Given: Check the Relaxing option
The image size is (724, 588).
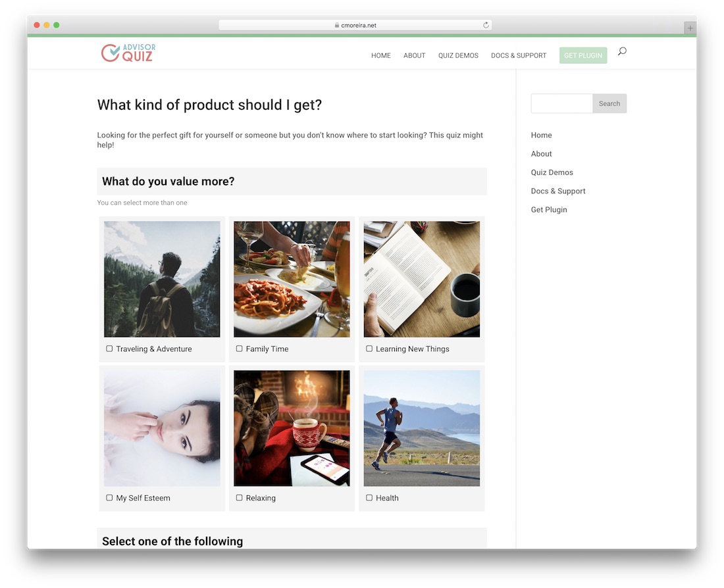Looking at the screenshot, I should (239, 497).
